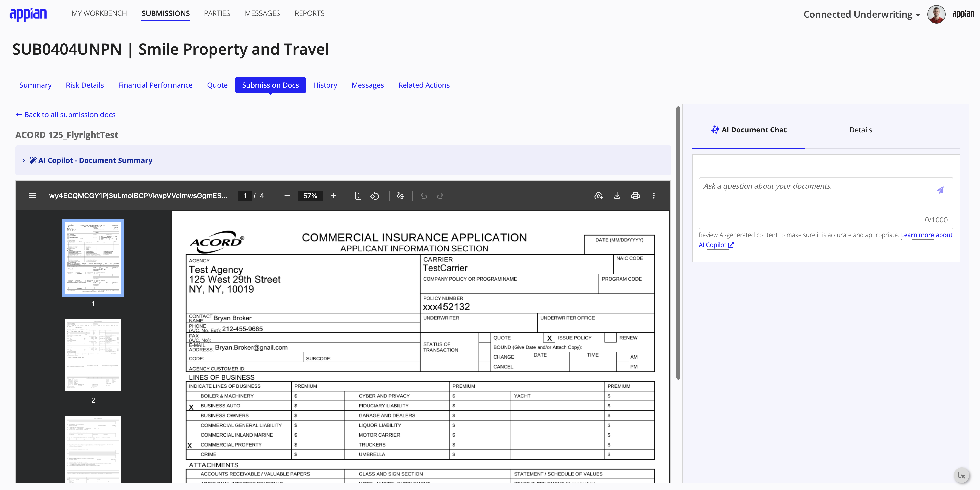The width and height of the screenshot is (980, 490).
Task: Check the CYBER AND PRIVACY checkbox
Action: coord(350,396)
